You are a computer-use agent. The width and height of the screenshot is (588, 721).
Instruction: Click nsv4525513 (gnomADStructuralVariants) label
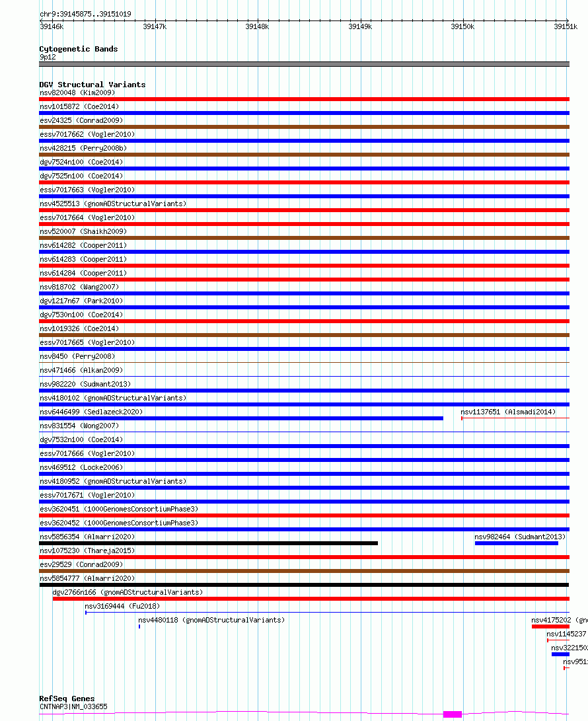113,204
